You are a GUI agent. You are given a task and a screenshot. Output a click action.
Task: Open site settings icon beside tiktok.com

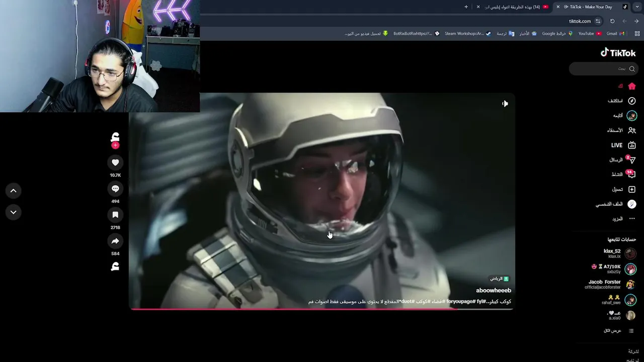tap(598, 21)
